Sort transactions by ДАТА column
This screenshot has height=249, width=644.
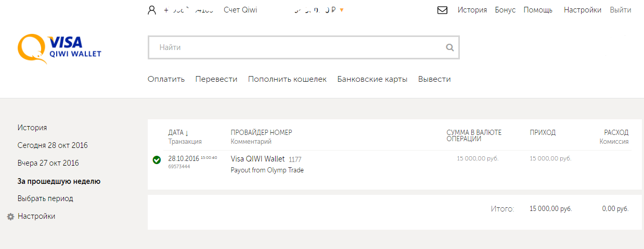(x=178, y=133)
